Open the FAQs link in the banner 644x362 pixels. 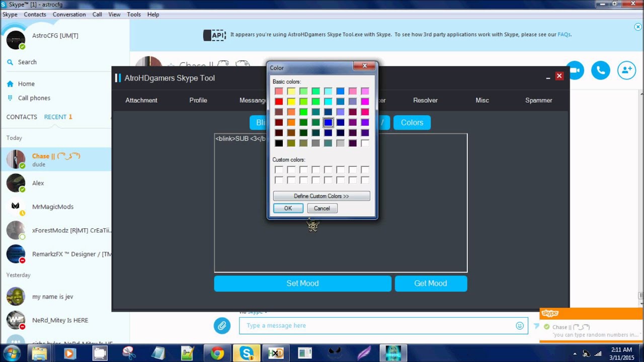pos(563,35)
